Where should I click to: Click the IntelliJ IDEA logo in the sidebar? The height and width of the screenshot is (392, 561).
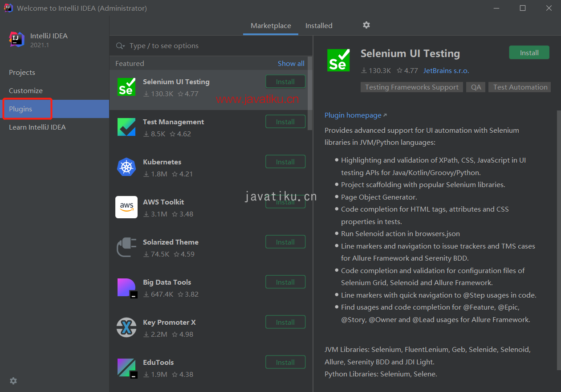[17, 39]
